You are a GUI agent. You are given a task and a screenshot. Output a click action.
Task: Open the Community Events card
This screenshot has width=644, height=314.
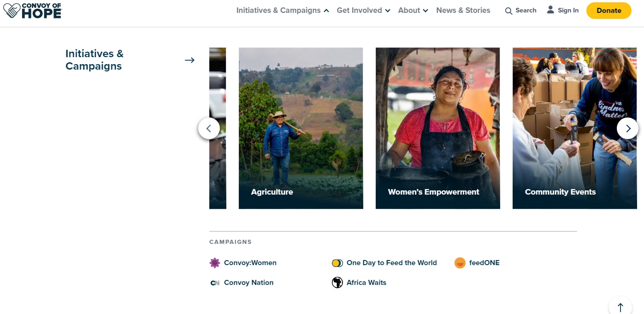575,128
